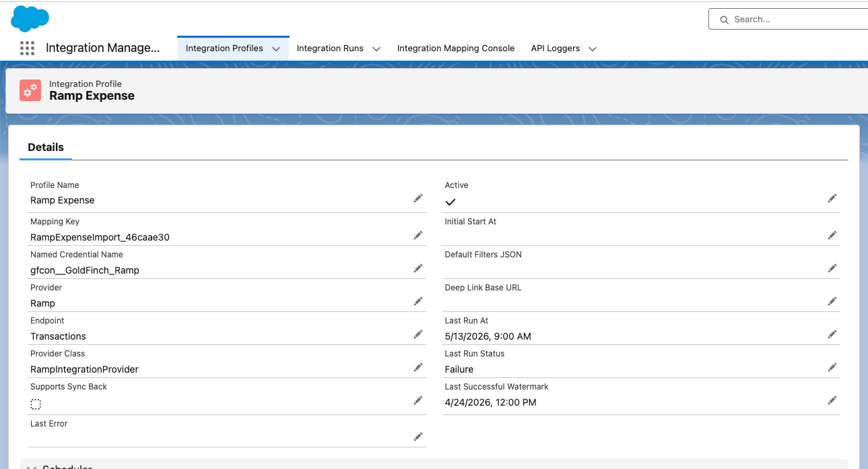
Task: Open the API Loggers dropdown chevron
Action: [593, 49]
